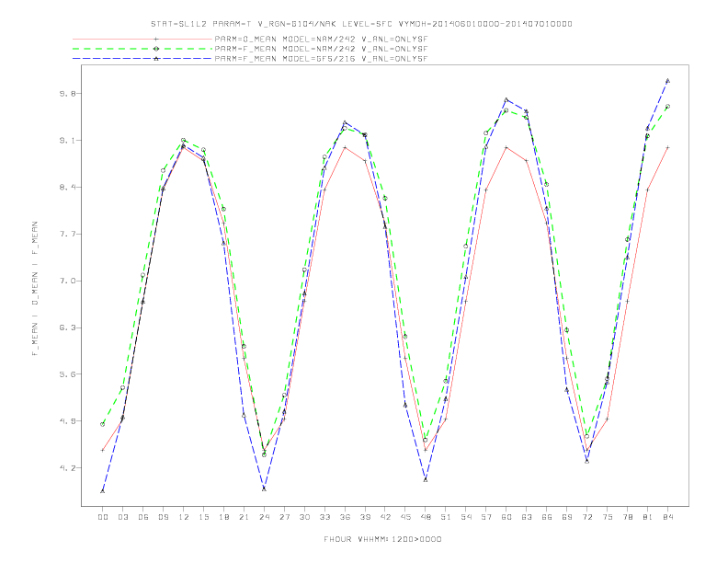Click the x-axis tick label 78
728x563 pixels.
pos(627,517)
